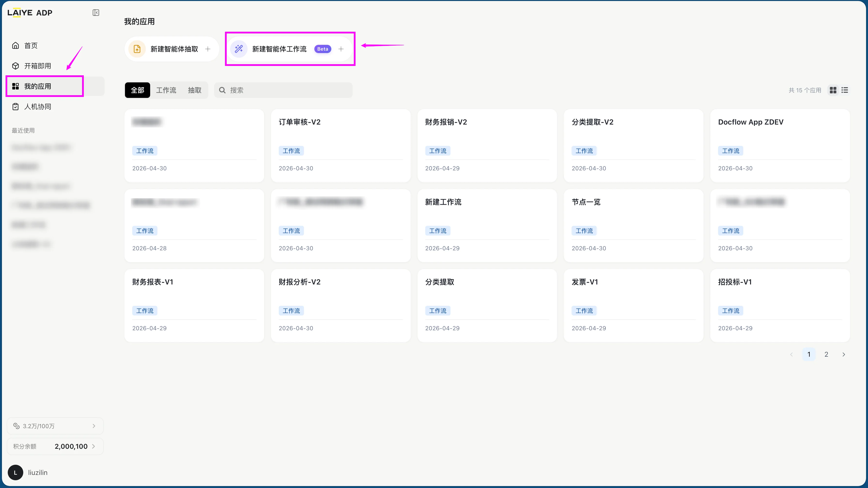Click the 共 15 个应用 count text
This screenshot has height=488, width=868.
click(x=805, y=90)
